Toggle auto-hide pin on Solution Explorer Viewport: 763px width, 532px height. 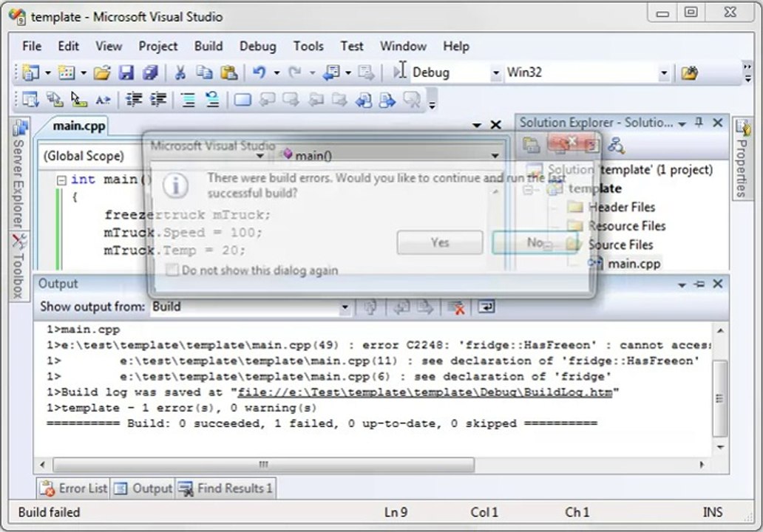699,123
